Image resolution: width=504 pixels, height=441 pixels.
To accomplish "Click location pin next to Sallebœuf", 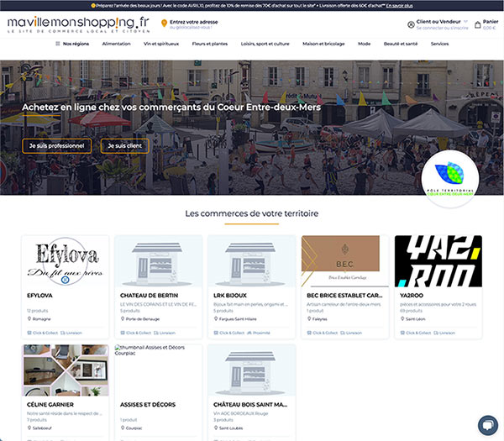I will 29,428.
